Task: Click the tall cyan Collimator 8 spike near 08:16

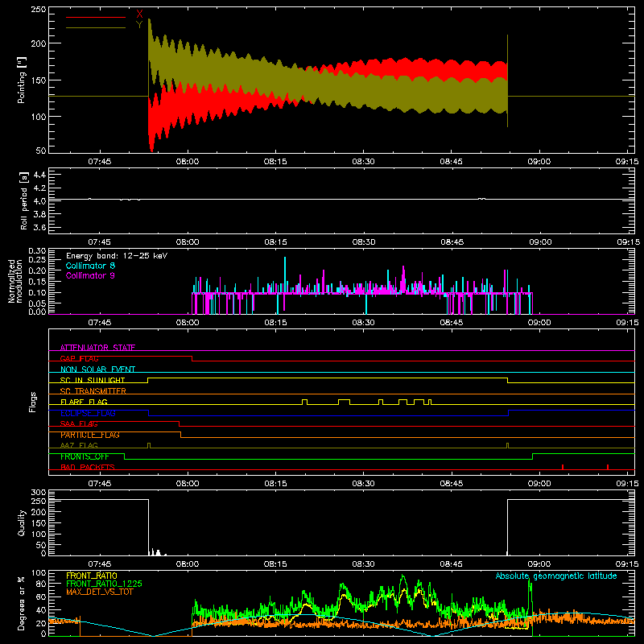Action: 285,275
